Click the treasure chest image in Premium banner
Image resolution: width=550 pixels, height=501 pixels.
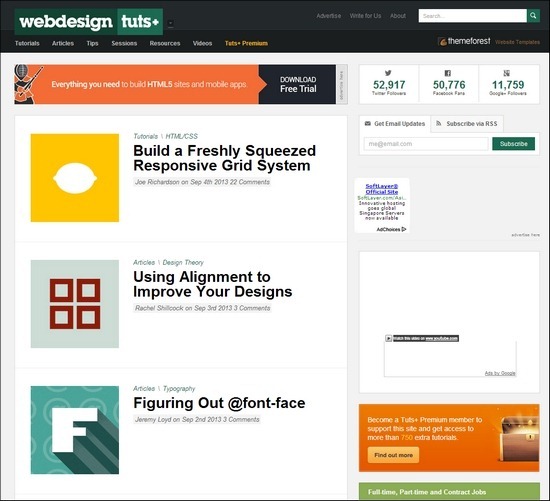coord(520,439)
